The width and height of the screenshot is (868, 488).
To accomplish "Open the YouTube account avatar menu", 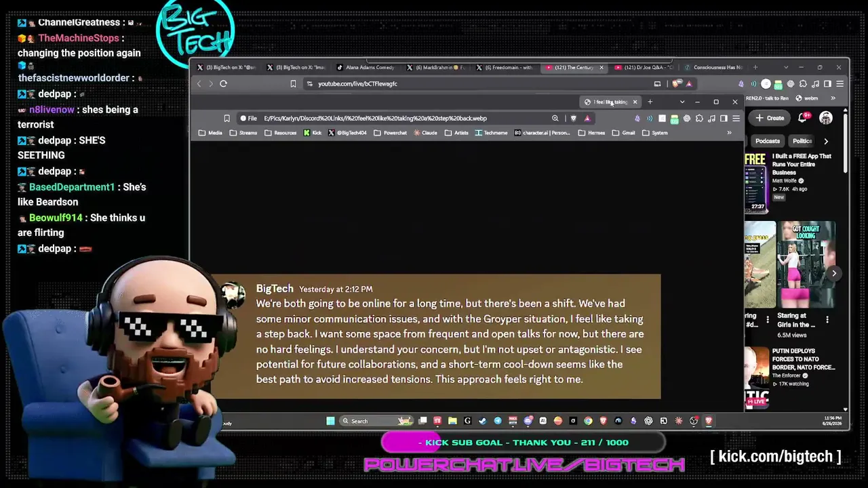I will point(825,118).
